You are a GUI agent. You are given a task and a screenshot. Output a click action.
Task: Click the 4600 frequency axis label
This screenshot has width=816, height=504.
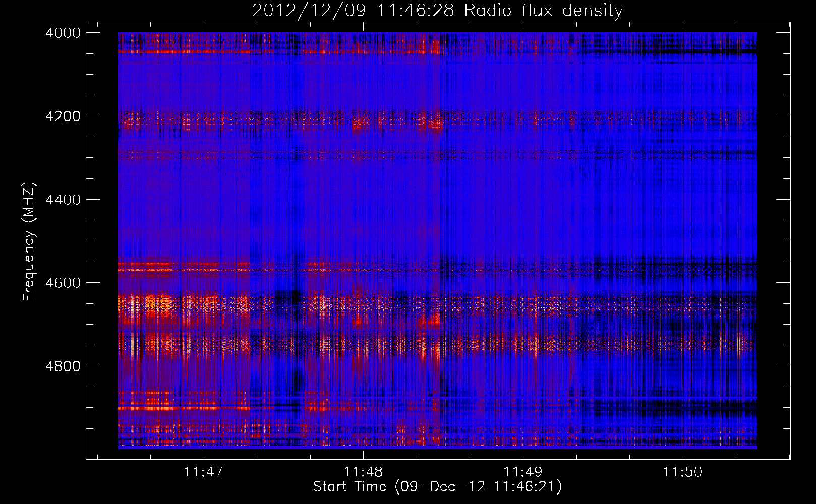63,283
